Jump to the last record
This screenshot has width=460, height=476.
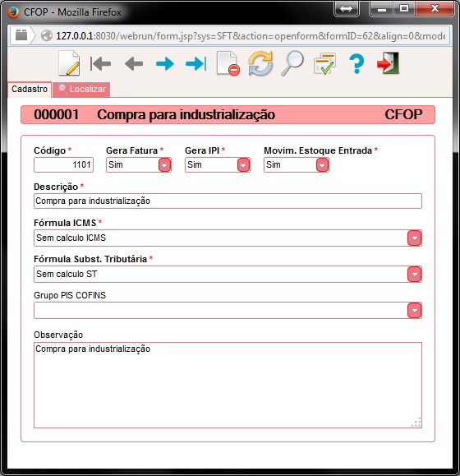[x=196, y=64]
